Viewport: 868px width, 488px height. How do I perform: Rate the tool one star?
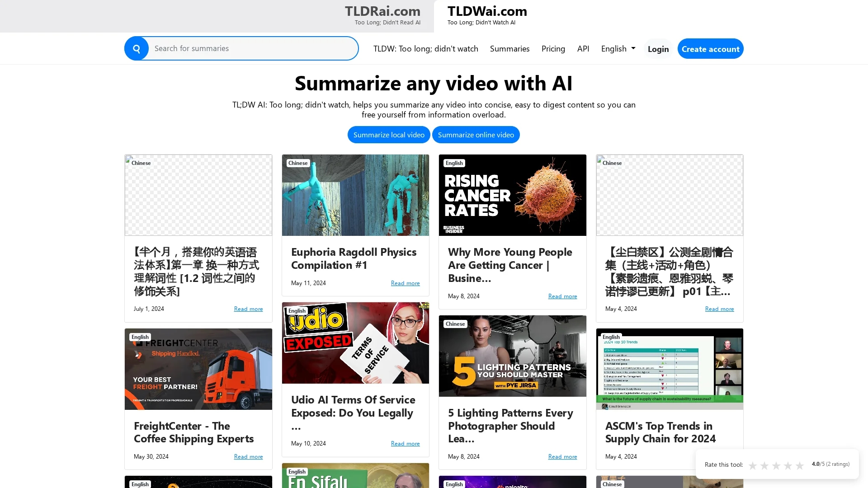point(753,465)
